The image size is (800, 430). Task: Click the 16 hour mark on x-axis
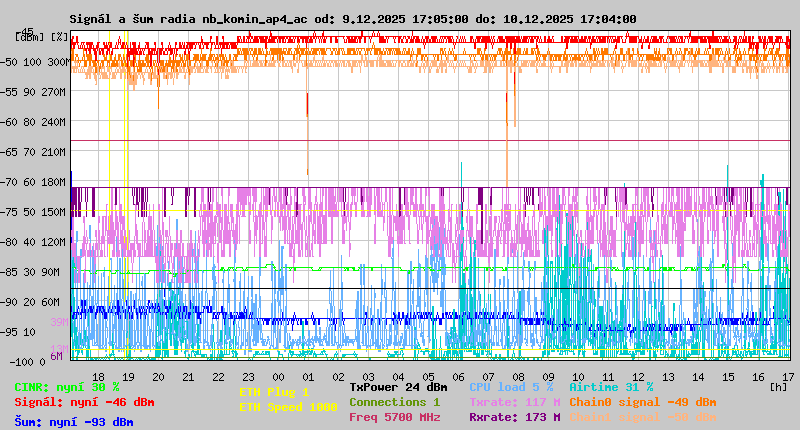click(x=758, y=376)
